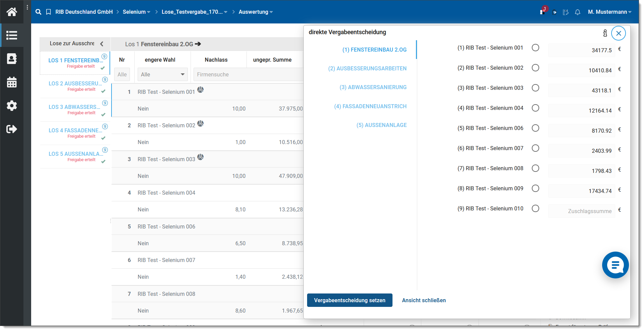This screenshot has height=331, width=644.
Task: Click badge 9 on LOS 1 FENSTEREINB
Action: 104,56
